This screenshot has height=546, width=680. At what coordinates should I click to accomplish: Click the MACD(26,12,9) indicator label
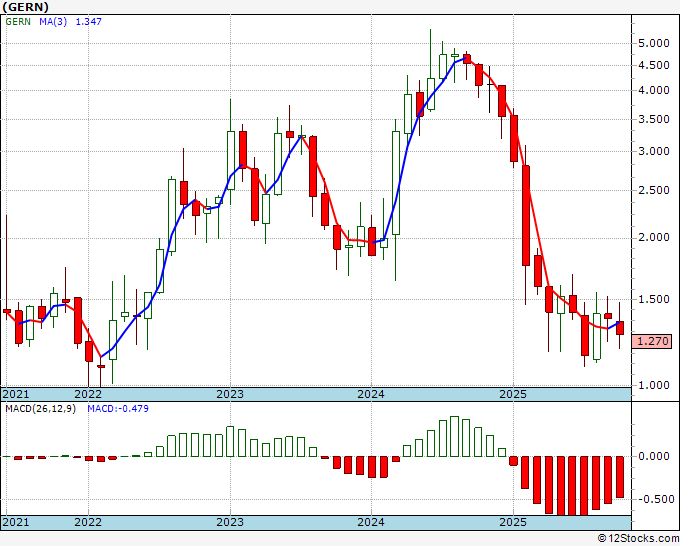pyautogui.click(x=40, y=409)
